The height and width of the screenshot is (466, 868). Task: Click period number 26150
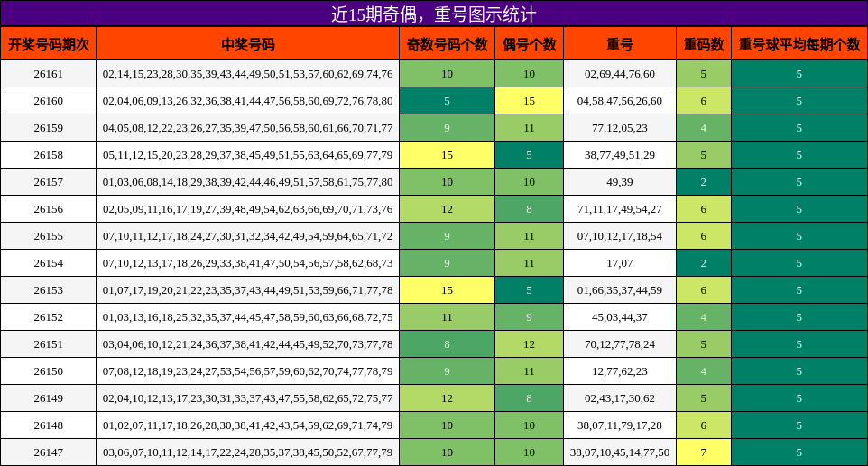pyautogui.click(x=48, y=371)
